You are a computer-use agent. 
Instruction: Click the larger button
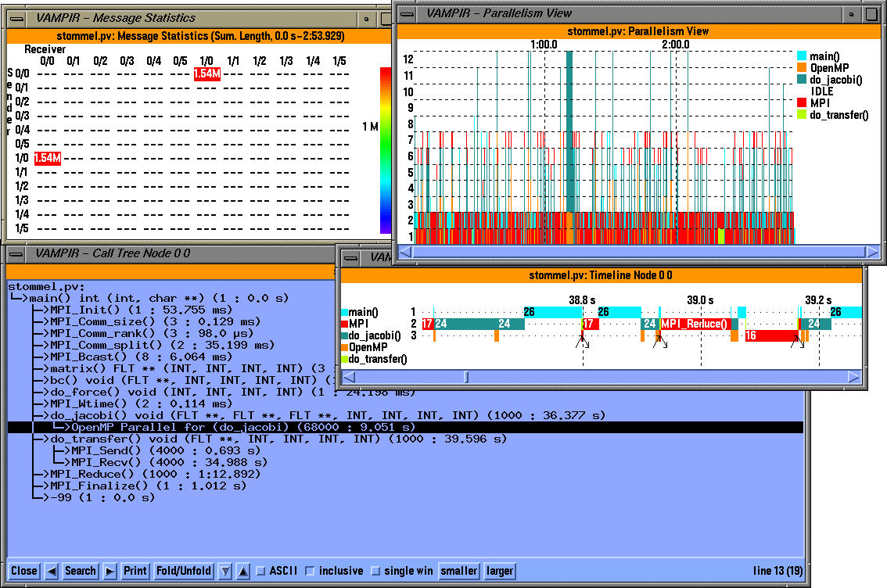[x=500, y=571]
